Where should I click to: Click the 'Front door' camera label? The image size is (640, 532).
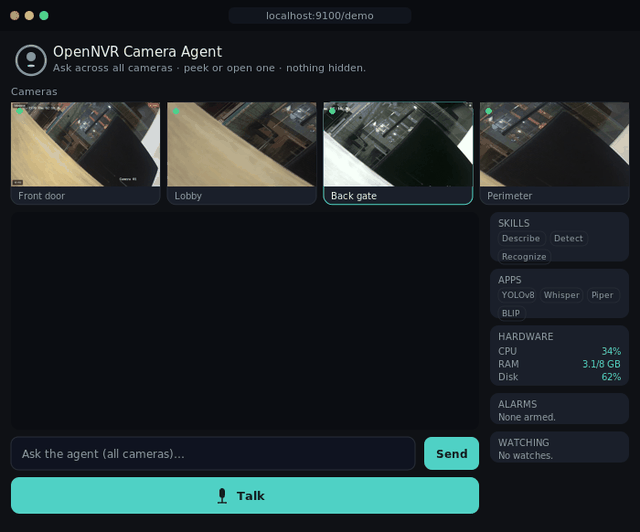point(42,196)
